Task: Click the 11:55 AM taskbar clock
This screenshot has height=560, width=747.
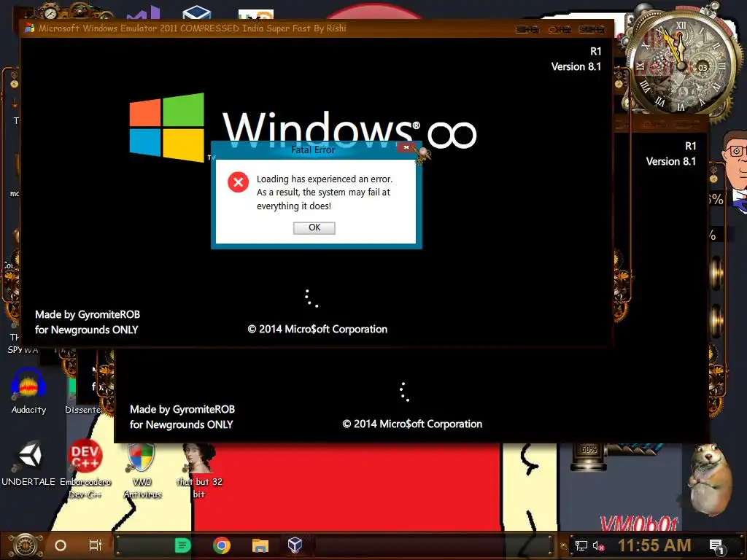Action: (x=654, y=545)
